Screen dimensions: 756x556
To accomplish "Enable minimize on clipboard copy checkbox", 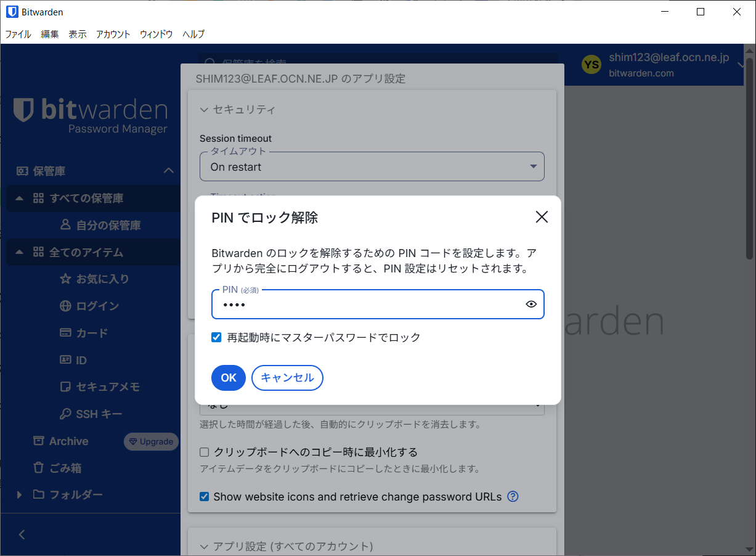I will pyautogui.click(x=205, y=452).
